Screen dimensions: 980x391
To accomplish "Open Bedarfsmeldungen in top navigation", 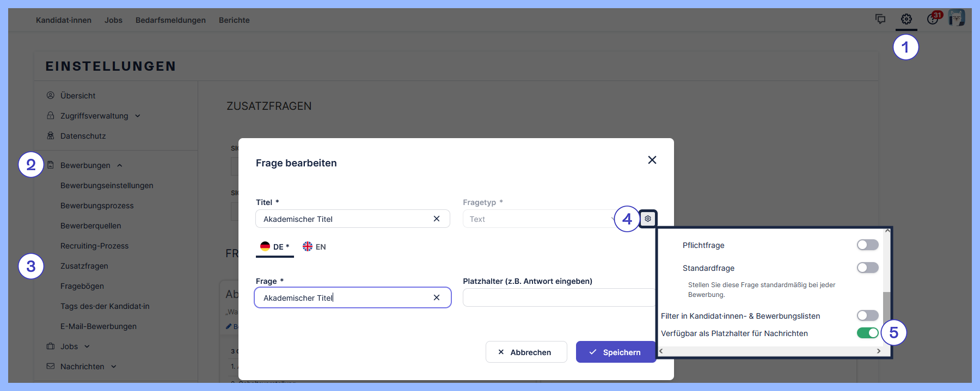I will (x=170, y=20).
